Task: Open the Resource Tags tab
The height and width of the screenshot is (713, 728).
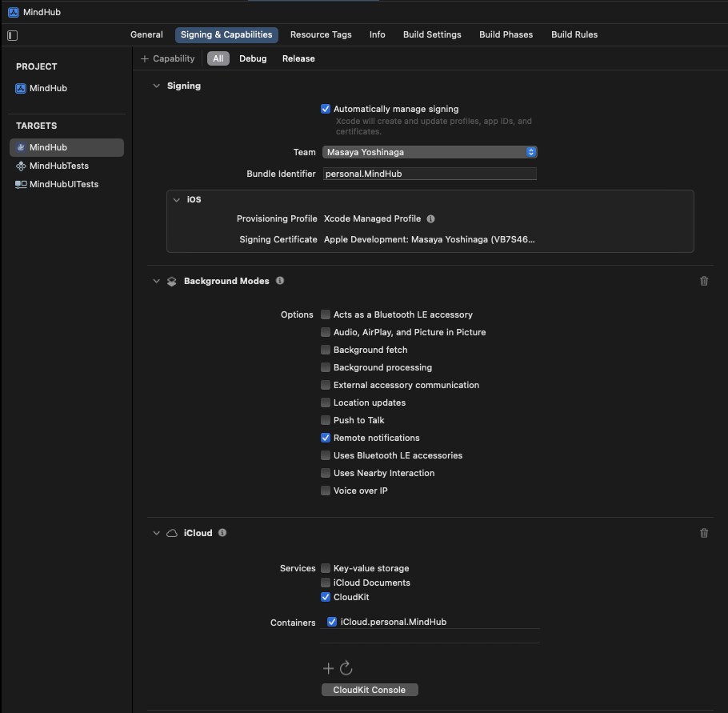Action: click(321, 35)
